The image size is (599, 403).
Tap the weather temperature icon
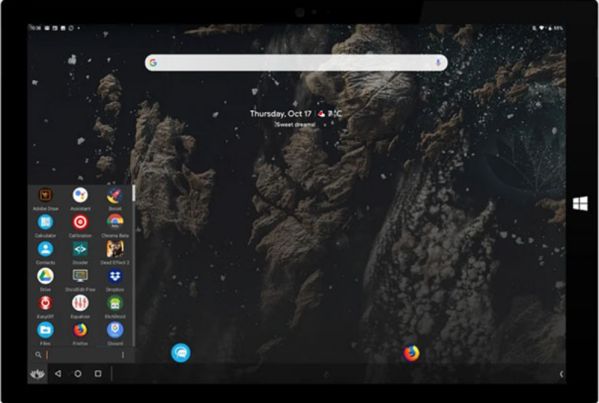(x=322, y=114)
